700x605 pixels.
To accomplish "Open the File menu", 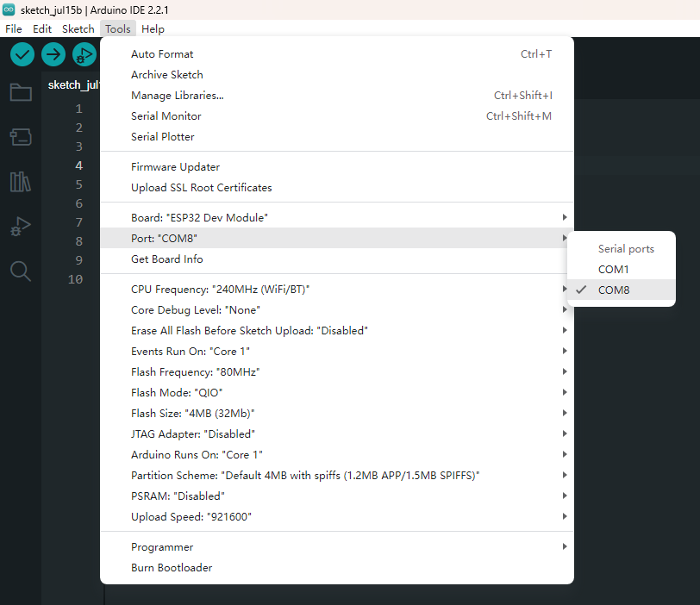I will [14, 29].
